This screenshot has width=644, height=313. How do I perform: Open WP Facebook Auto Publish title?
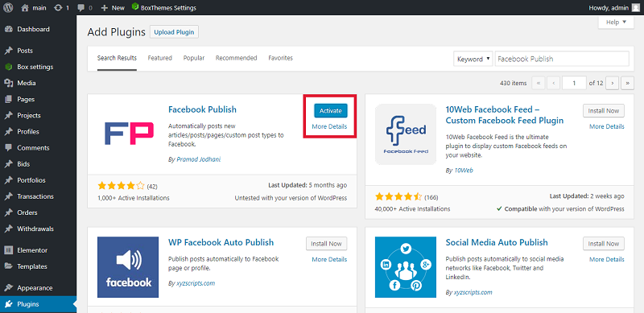pyautogui.click(x=221, y=242)
